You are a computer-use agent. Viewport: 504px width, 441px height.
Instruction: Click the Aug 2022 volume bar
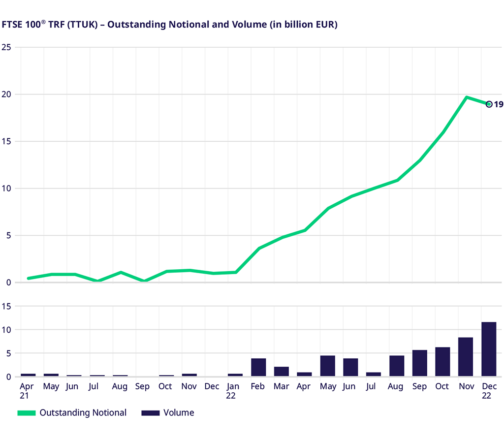pyautogui.click(x=397, y=366)
